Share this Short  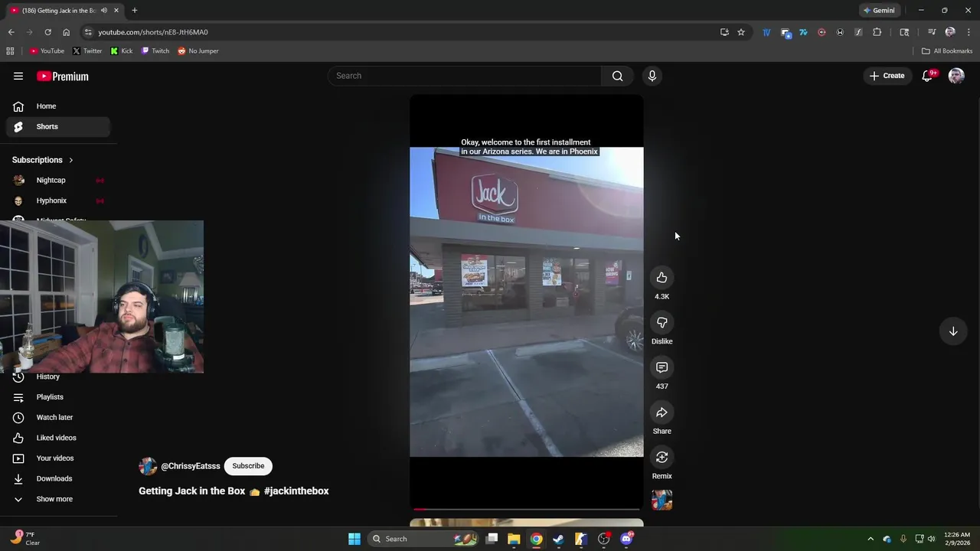[x=662, y=412]
